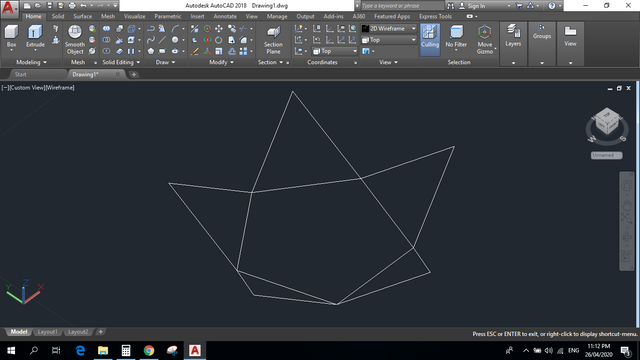640x360 pixels.
Task: Click the Spline draw tool
Action: (151, 40)
